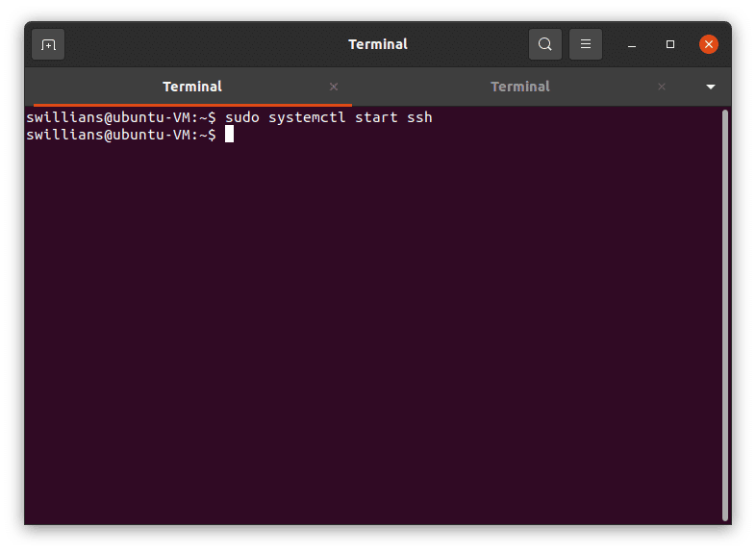The height and width of the screenshot is (552, 756).
Task: Minimize the Terminal window
Action: pos(632,44)
